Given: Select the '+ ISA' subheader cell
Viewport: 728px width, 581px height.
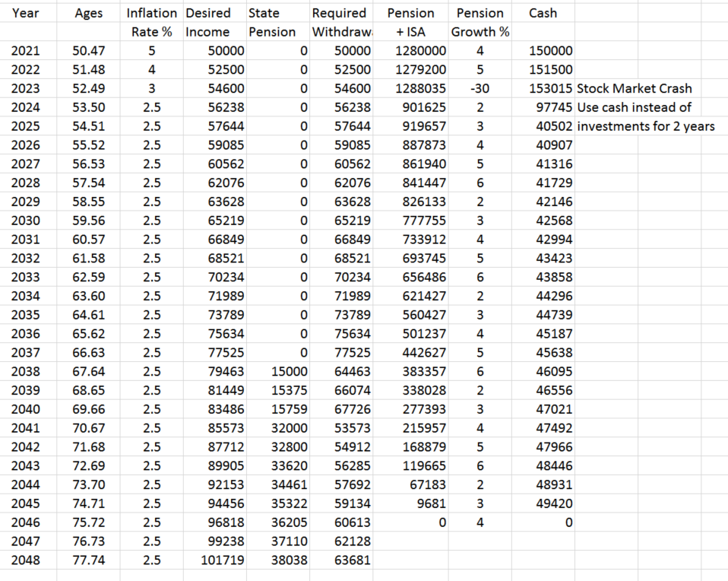Looking at the screenshot, I should 410,32.
